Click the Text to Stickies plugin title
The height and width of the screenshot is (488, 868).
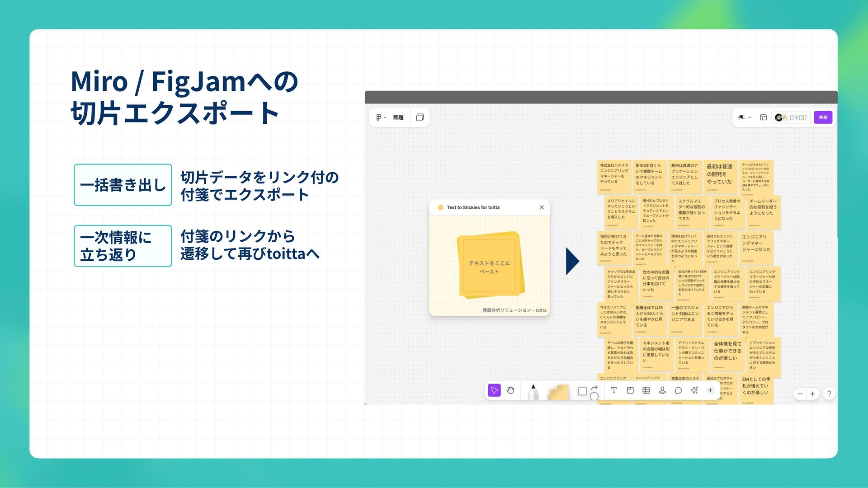click(x=473, y=207)
